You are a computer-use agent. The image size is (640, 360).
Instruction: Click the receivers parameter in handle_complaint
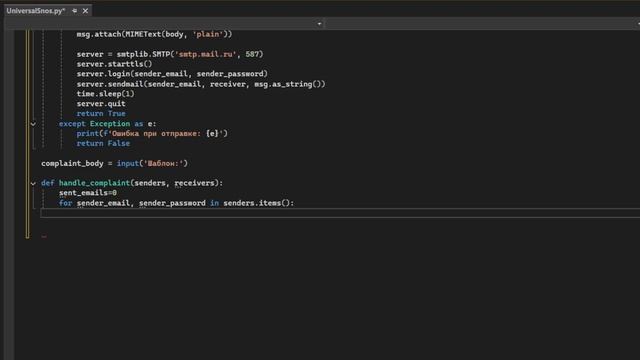pyautogui.click(x=194, y=183)
